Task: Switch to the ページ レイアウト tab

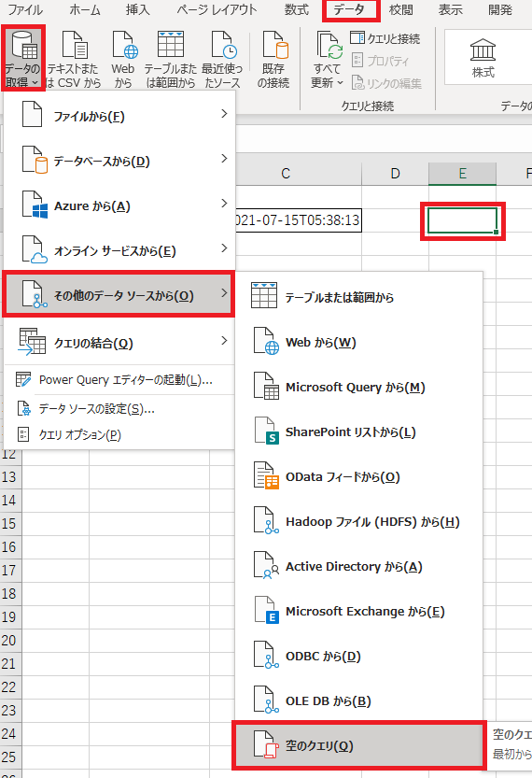Action: [x=217, y=9]
